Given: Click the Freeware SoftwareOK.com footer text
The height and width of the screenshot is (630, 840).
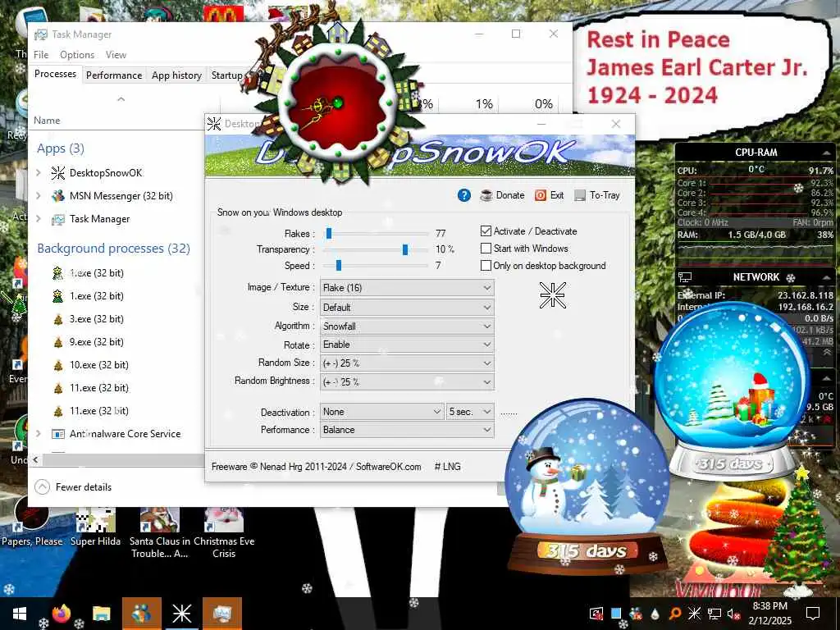Looking at the screenshot, I should (x=316, y=467).
